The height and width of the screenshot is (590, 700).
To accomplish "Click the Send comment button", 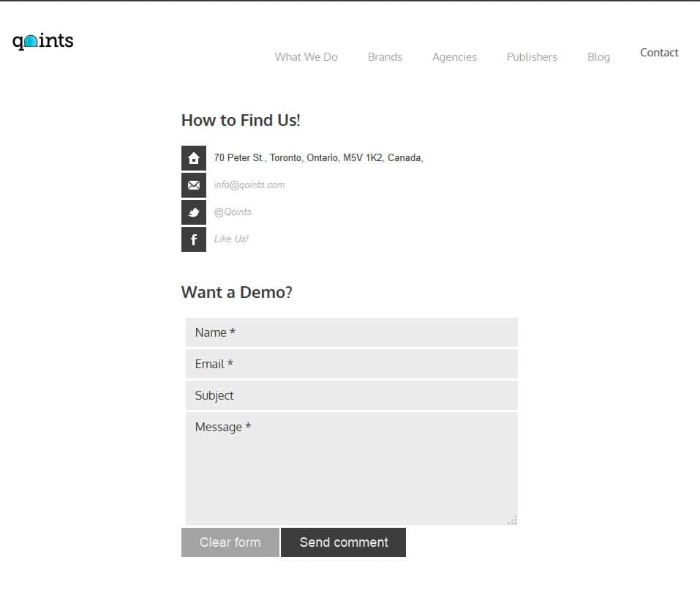I will click(343, 542).
